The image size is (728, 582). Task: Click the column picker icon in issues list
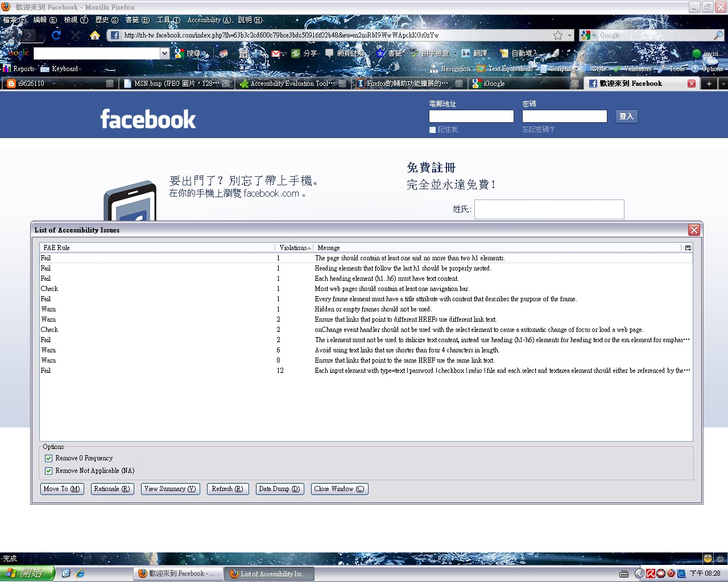click(x=688, y=248)
